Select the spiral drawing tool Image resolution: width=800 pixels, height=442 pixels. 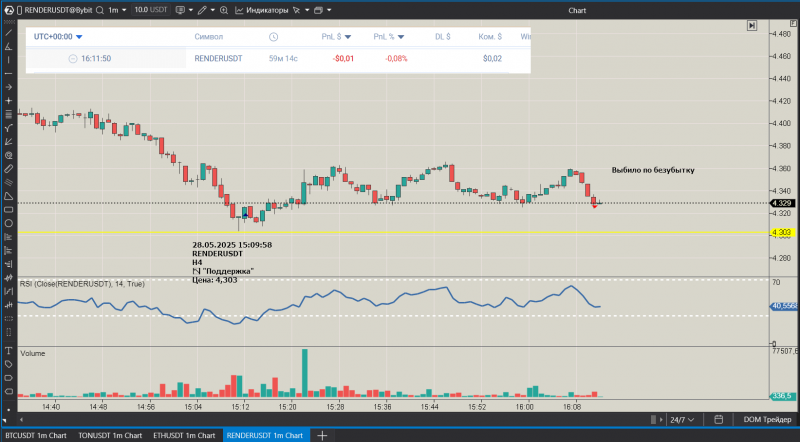coord(9,155)
